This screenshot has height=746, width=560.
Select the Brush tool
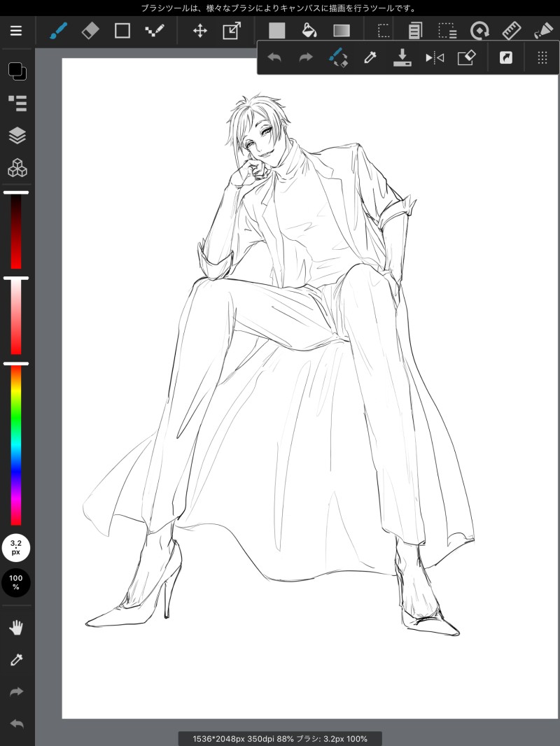tap(59, 31)
